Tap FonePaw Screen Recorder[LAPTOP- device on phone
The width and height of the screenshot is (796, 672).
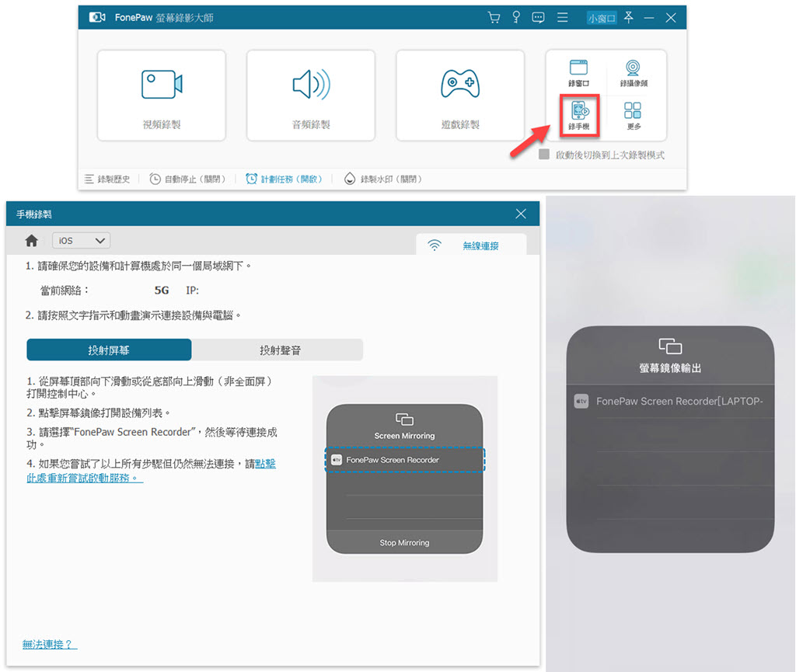point(670,401)
